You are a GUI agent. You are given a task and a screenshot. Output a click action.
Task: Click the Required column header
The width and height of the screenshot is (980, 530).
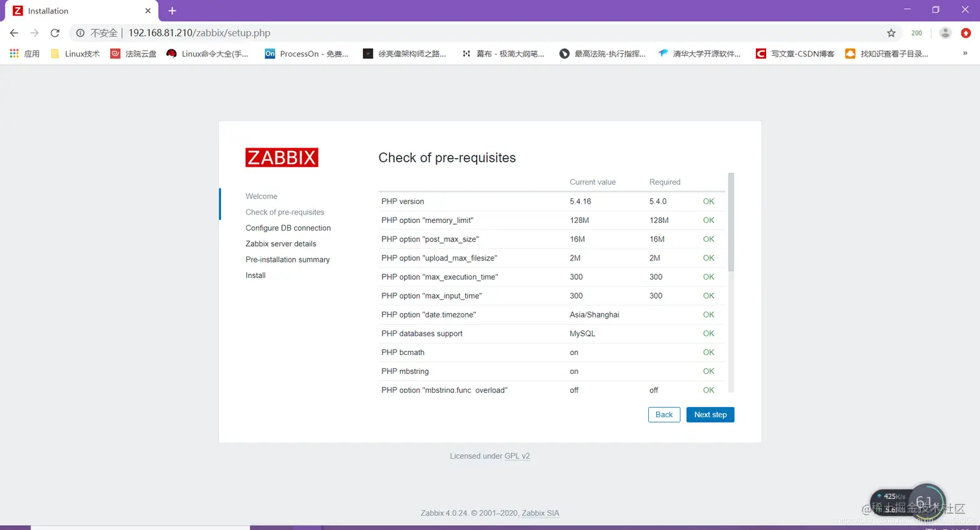pos(665,182)
